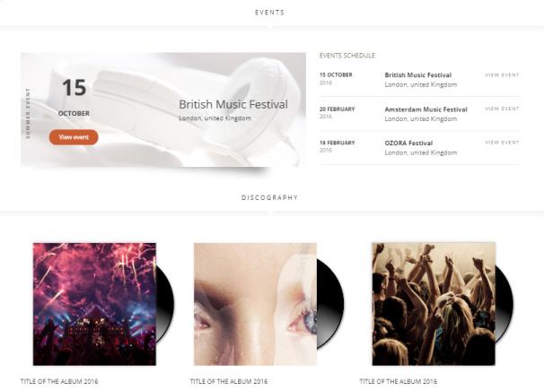Click vinyl record behind face album
The height and width of the screenshot is (392, 544).
(330, 304)
